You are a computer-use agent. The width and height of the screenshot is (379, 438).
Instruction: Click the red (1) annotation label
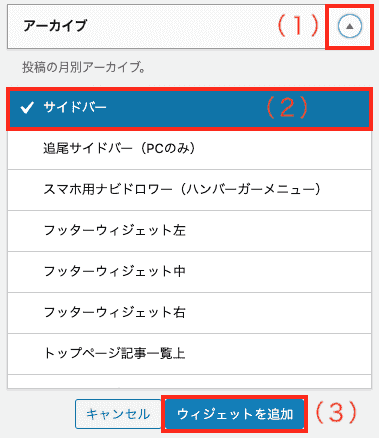[298, 26]
